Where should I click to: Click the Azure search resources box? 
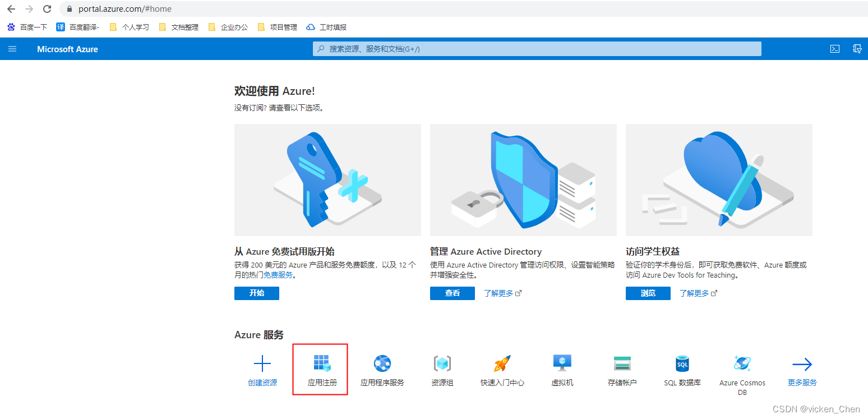(537, 49)
